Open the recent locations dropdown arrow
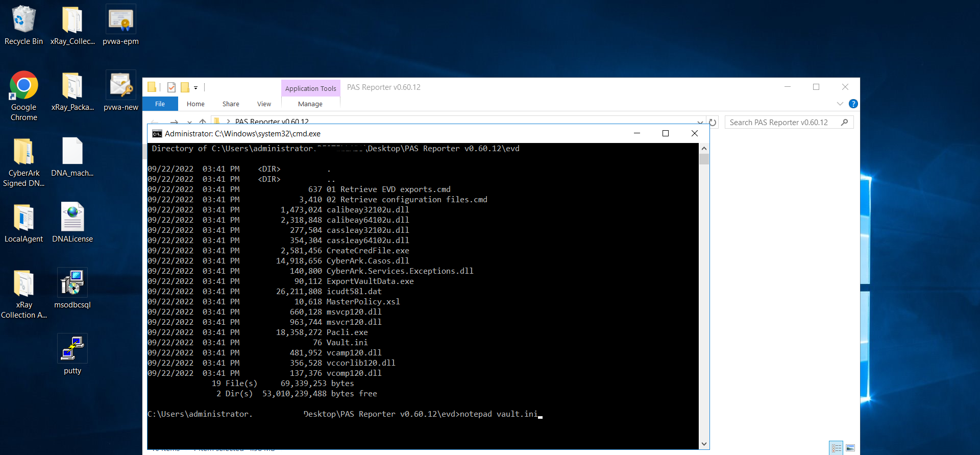980x455 pixels. pyautogui.click(x=189, y=123)
